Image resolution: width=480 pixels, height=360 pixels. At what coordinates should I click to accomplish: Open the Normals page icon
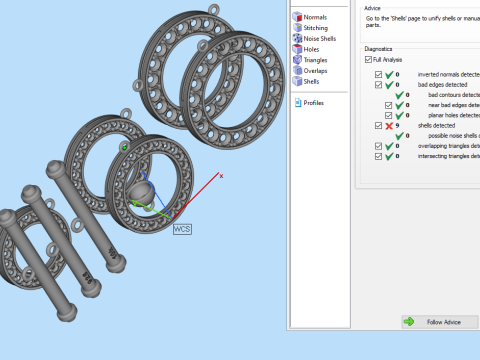297,17
